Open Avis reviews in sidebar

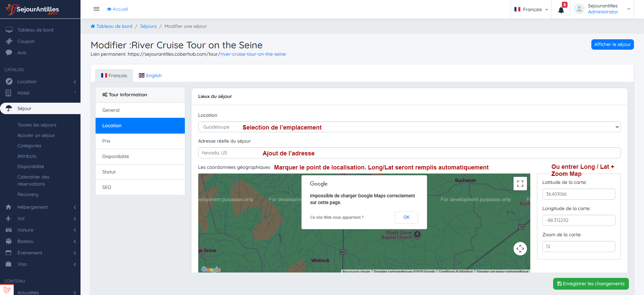point(22,53)
